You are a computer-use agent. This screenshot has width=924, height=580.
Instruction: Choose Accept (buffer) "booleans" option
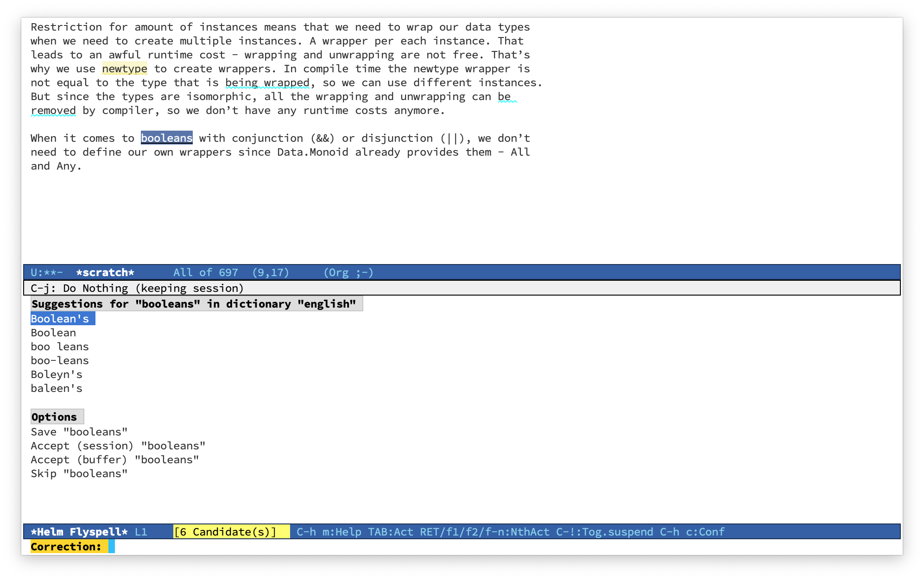coord(114,460)
